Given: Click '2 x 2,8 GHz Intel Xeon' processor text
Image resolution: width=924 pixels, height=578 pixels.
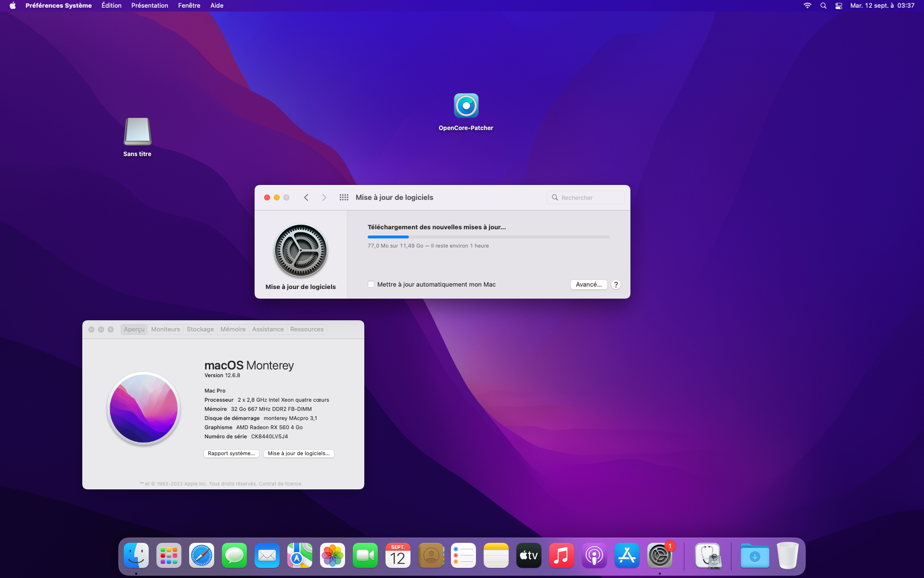Looking at the screenshot, I should (x=283, y=400).
